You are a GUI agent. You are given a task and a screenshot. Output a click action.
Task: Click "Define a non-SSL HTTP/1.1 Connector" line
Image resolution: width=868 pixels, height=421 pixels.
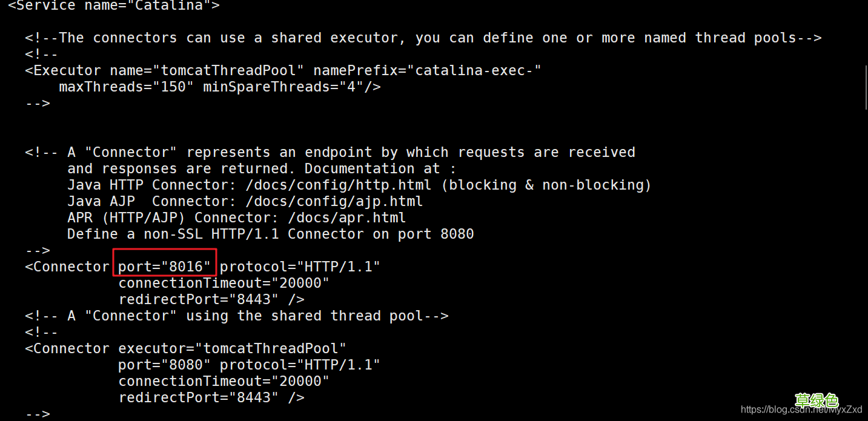(270, 234)
